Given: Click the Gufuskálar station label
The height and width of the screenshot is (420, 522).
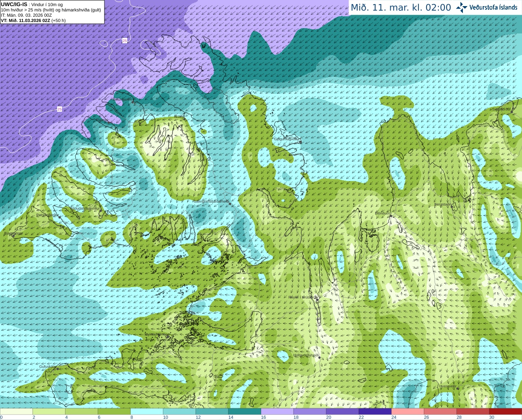Looking at the screenshot, I should tap(47, 367).
